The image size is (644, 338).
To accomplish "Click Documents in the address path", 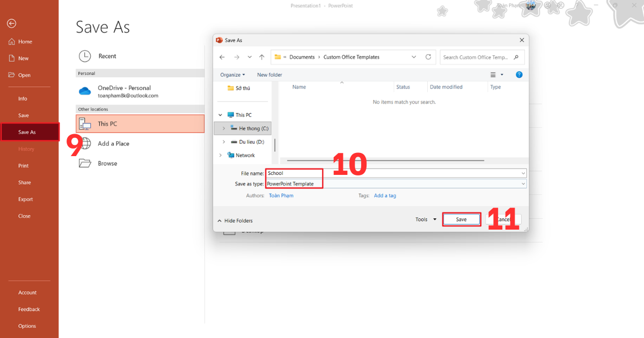I will click(x=302, y=57).
